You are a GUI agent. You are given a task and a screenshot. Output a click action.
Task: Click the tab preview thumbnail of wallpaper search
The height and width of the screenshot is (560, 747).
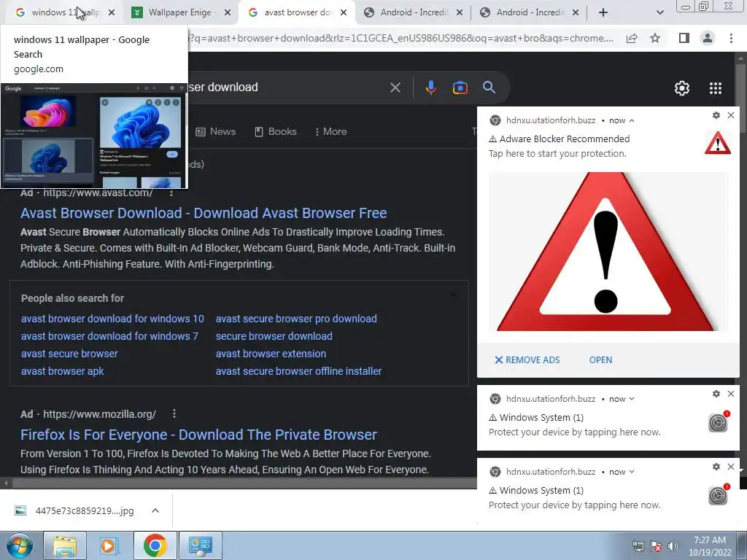point(94,136)
